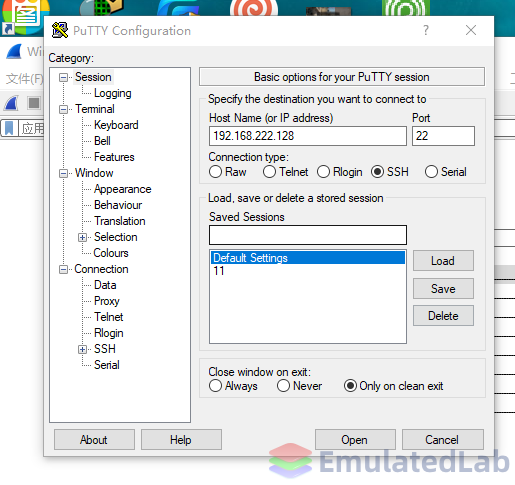Click the Host Name input field

click(x=308, y=136)
